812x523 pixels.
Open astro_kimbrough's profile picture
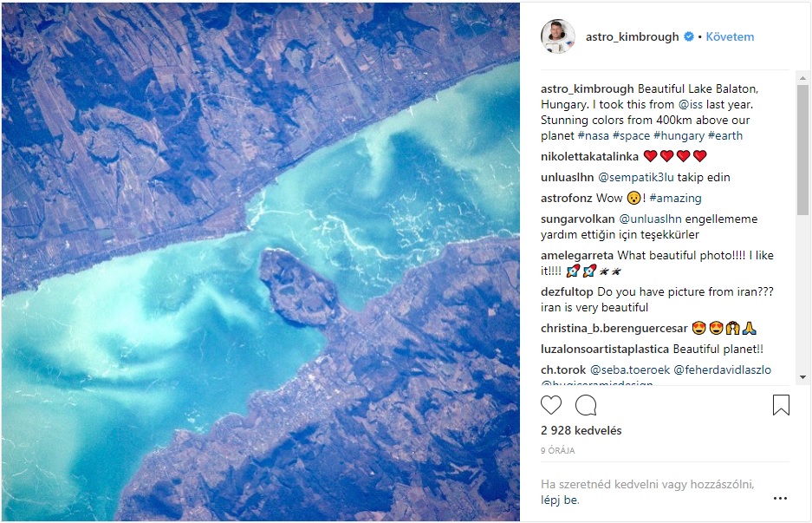coord(558,36)
